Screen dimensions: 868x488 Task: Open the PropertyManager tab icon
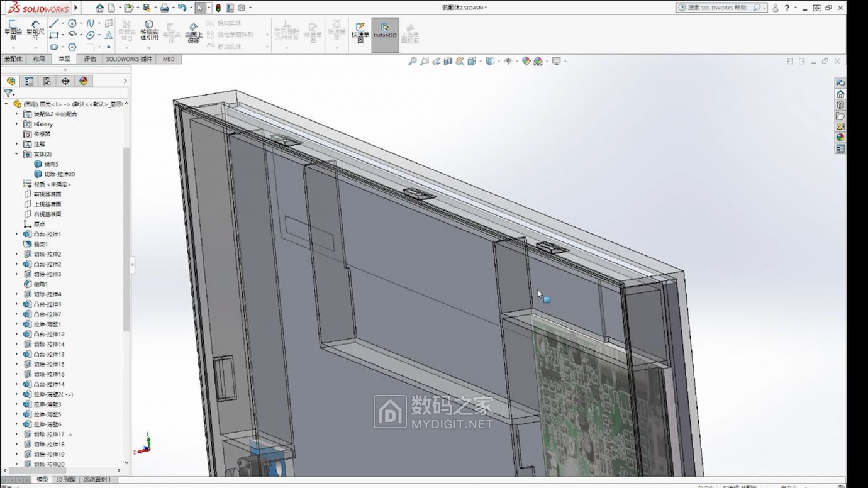tap(29, 81)
